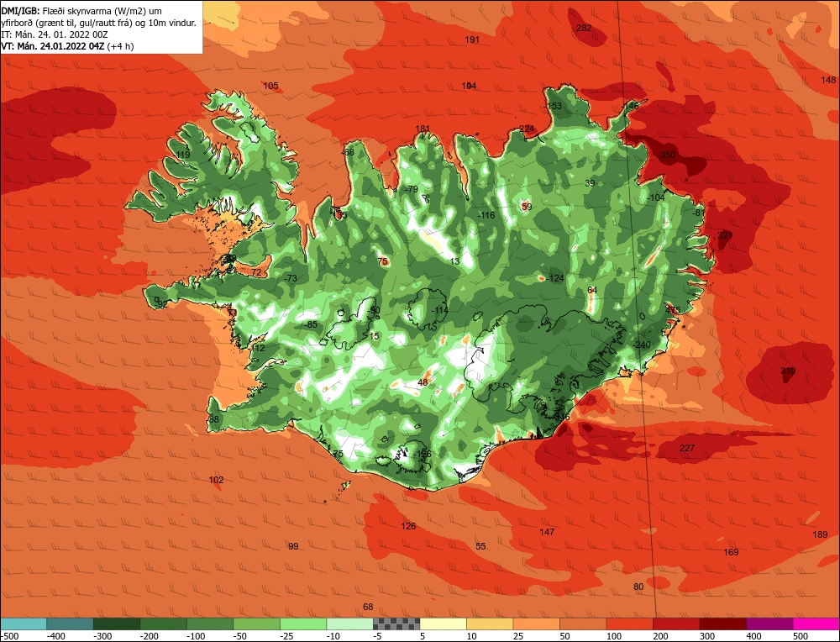Click the map value -114 inside the glacier outline

(x=440, y=310)
